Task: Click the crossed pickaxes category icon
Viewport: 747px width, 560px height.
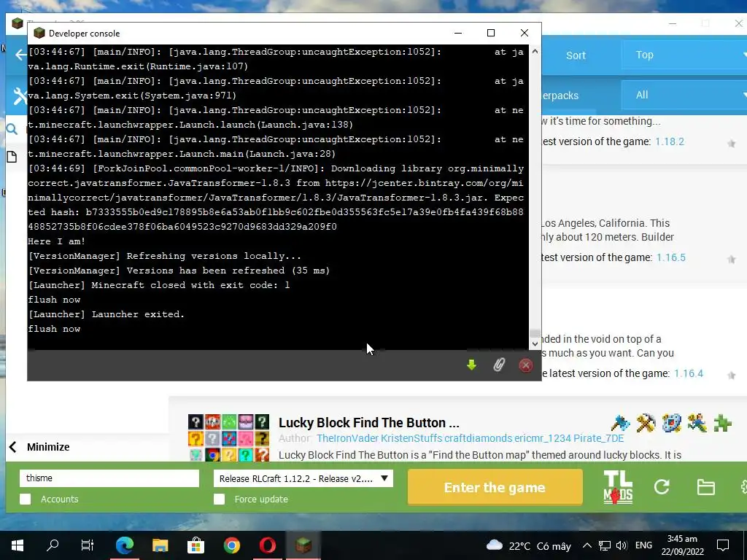Action: [x=646, y=423]
